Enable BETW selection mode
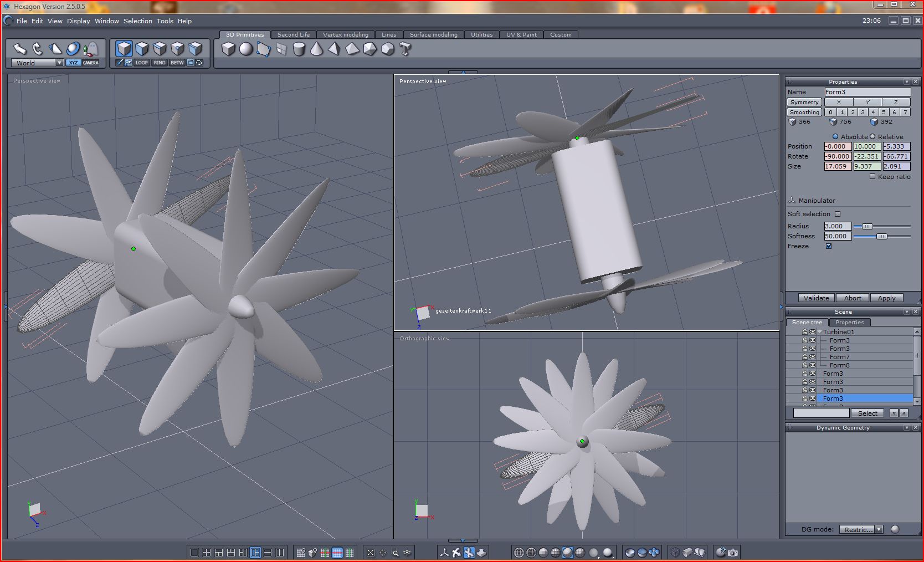This screenshot has width=924, height=562. (x=177, y=63)
